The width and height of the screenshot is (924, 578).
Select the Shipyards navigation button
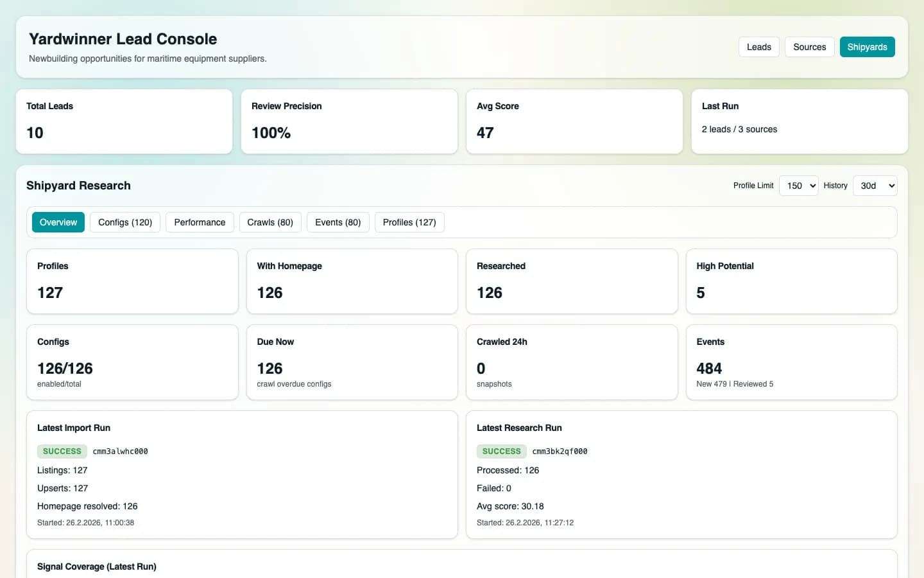(x=867, y=47)
